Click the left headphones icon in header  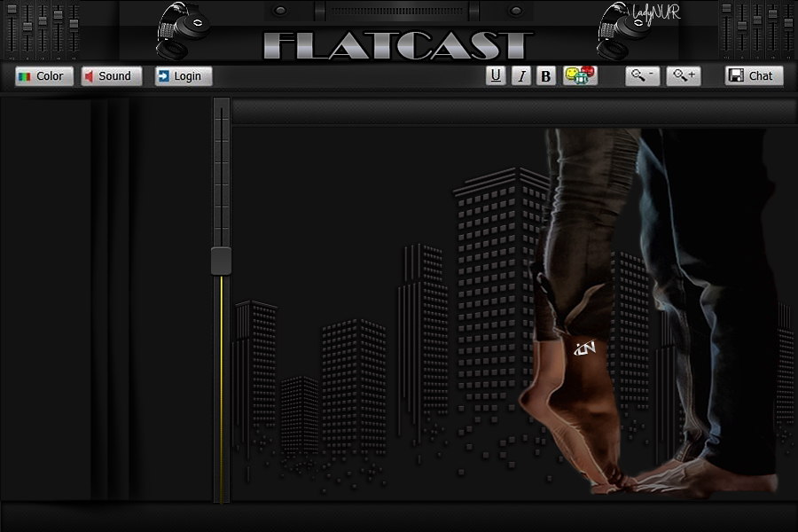[x=183, y=31]
